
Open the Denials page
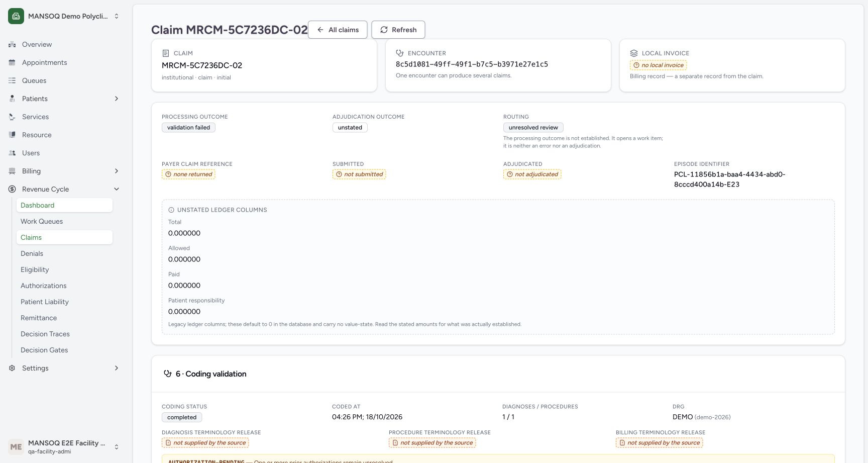click(x=64, y=253)
